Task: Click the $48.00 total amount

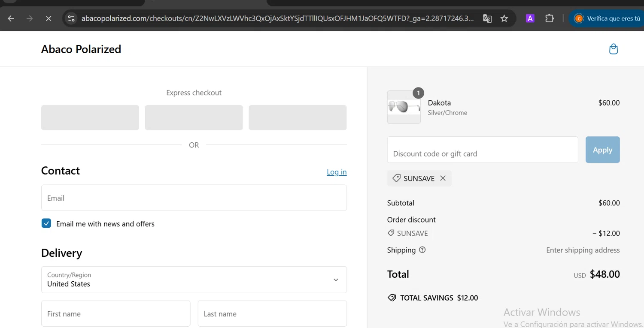Action: [x=605, y=274]
